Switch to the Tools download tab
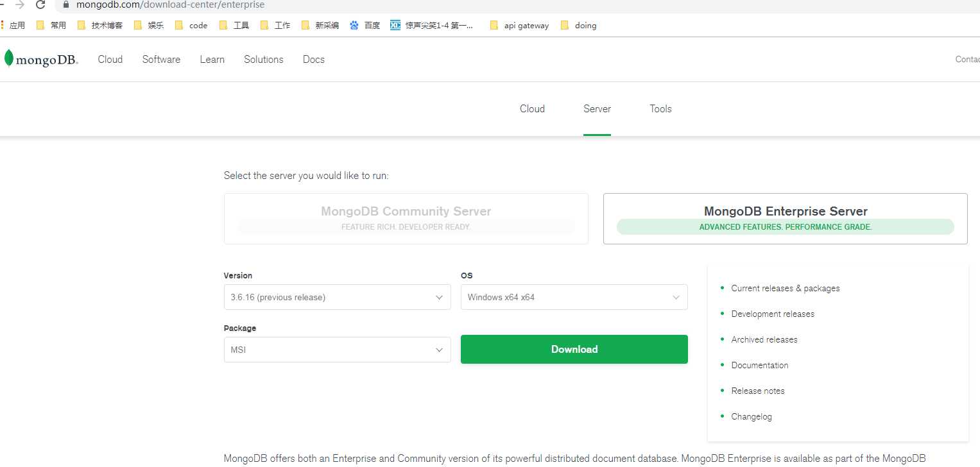Viewport: 980px width, 467px height. (x=660, y=109)
